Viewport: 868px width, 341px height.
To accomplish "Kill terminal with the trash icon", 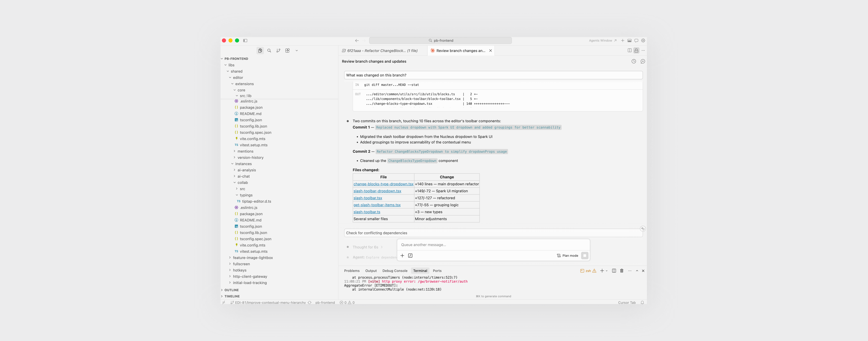I will 622,271.
